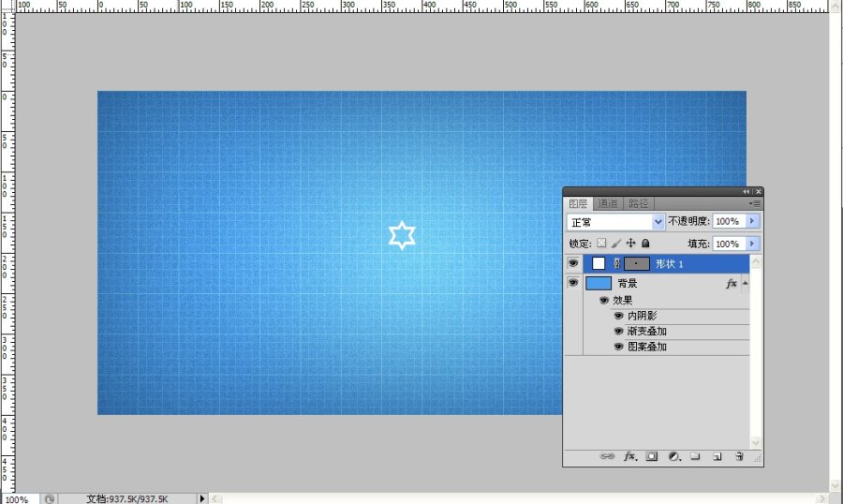
Task: Switch to the 图层 tab
Action: (x=578, y=203)
